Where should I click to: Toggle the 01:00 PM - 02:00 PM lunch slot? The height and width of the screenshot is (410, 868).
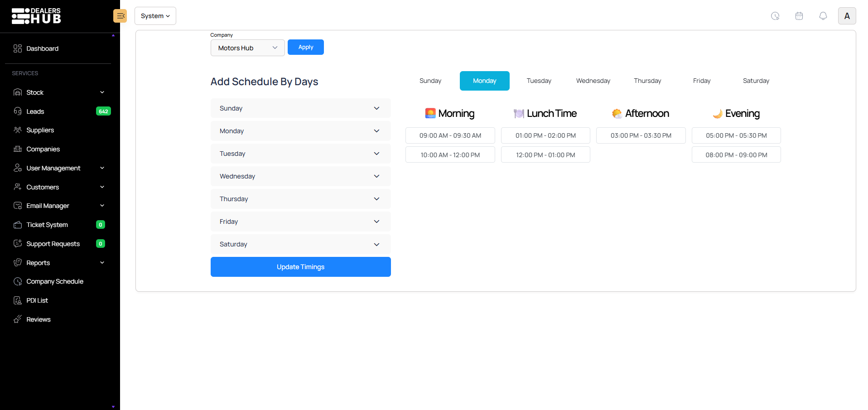[x=545, y=135]
